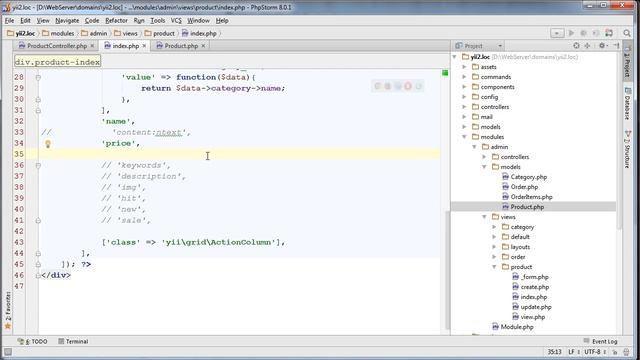Click the collapse all icon in the Project panel

[587, 46]
